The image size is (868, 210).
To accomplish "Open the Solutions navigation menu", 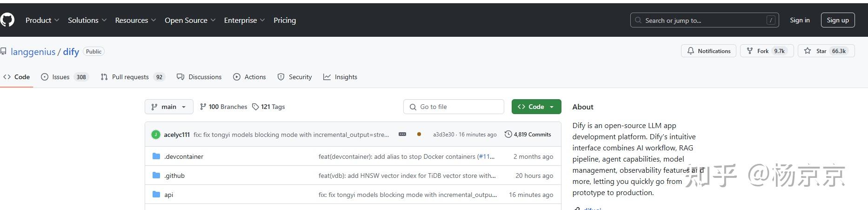I will (87, 20).
